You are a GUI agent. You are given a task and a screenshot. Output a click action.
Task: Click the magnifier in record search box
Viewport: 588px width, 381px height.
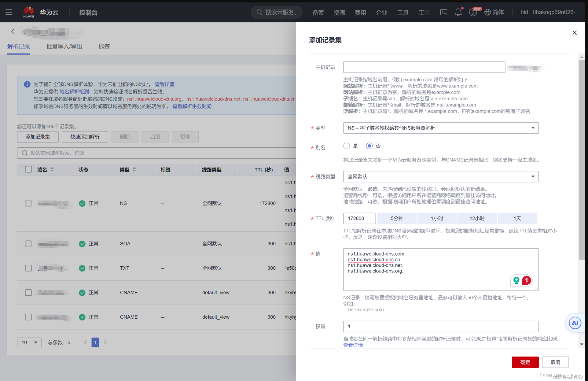pyautogui.click(x=25, y=153)
